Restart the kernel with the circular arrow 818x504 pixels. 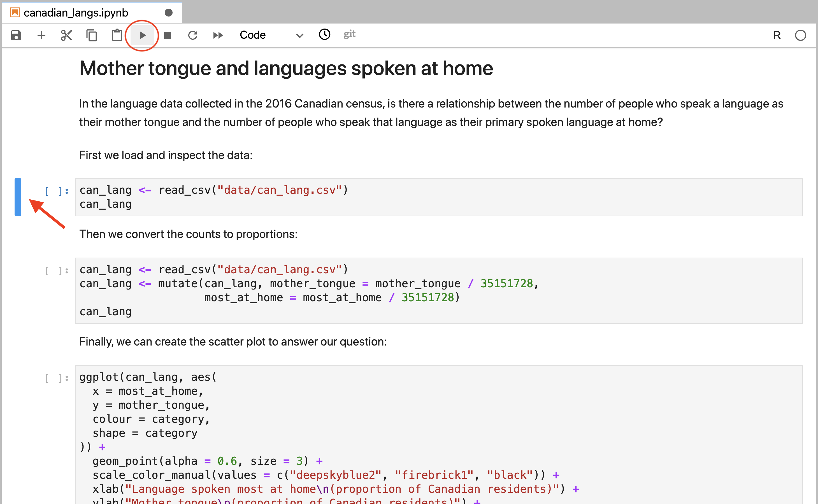click(193, 35)
